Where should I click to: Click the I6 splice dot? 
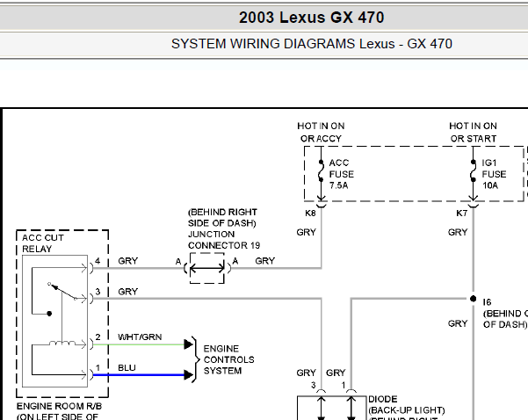pyautogui.click(x=474, y=299)
